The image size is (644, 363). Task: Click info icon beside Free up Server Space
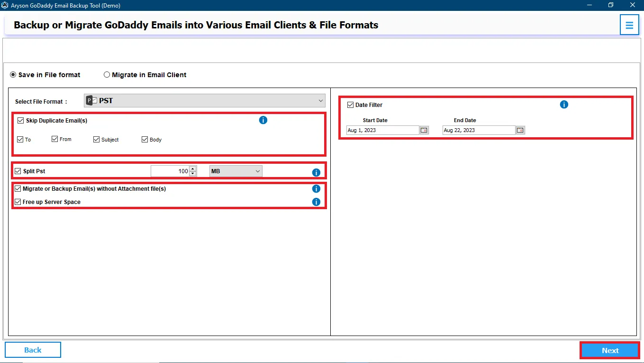click(x=316, y=202)
